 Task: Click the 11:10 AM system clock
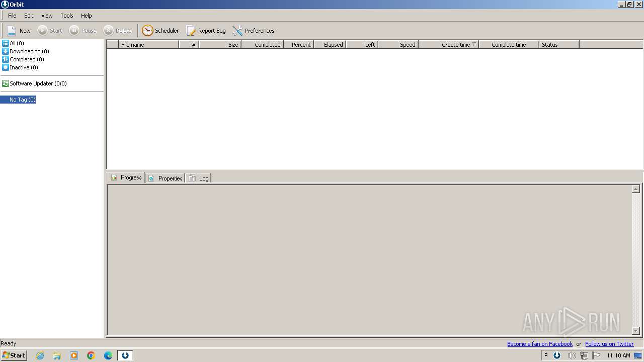point(618,355)
